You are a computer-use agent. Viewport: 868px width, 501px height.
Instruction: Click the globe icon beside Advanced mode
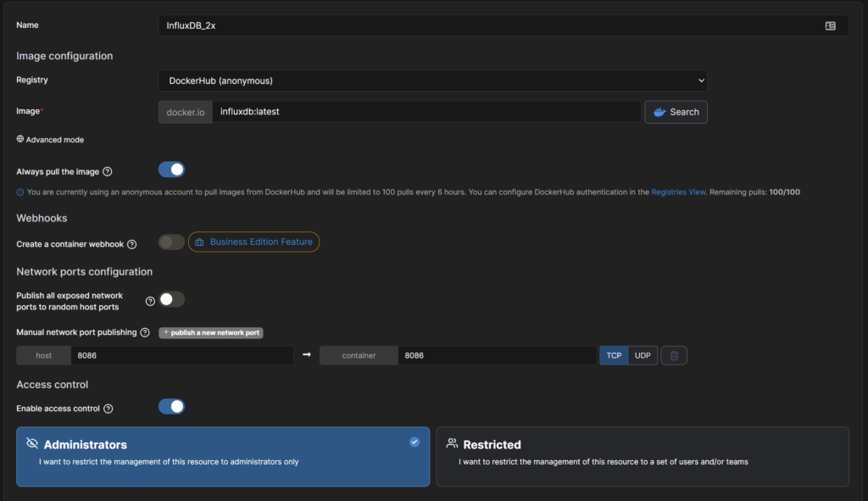pyautogui.click(x=20, y=139)
